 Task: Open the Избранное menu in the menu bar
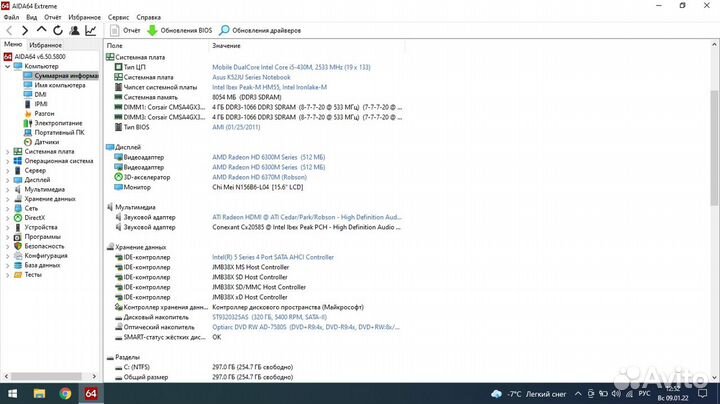tap(84, 17)
